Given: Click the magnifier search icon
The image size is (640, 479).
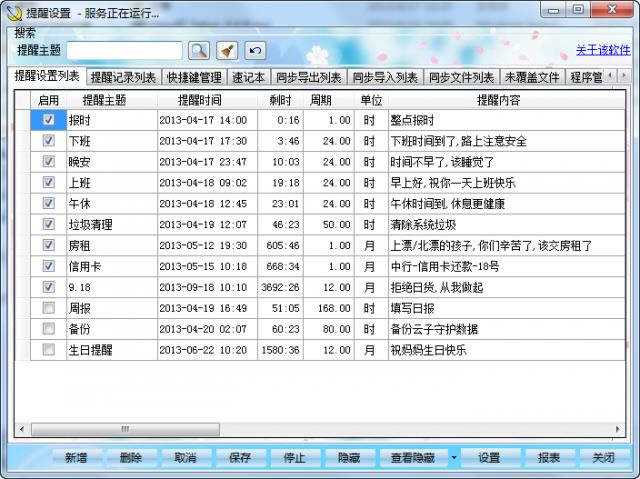Looking at the screenshot, I should click(198, 50).
